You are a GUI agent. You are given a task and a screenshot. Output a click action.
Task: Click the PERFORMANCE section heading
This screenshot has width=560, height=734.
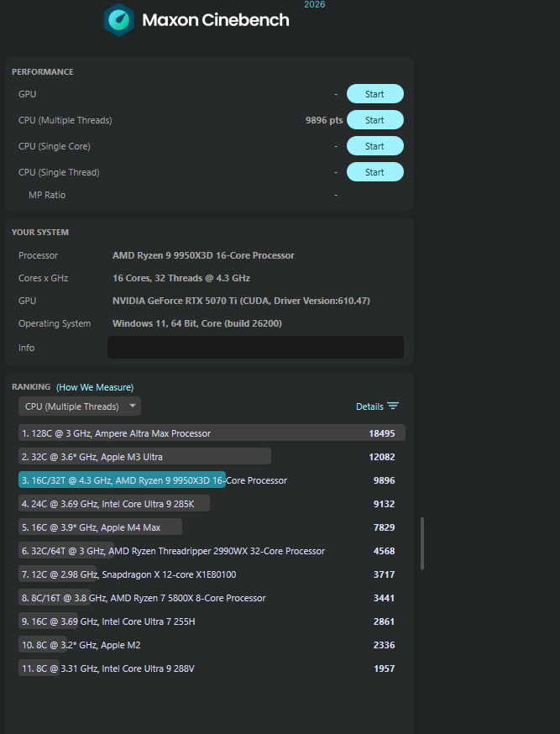43,71
